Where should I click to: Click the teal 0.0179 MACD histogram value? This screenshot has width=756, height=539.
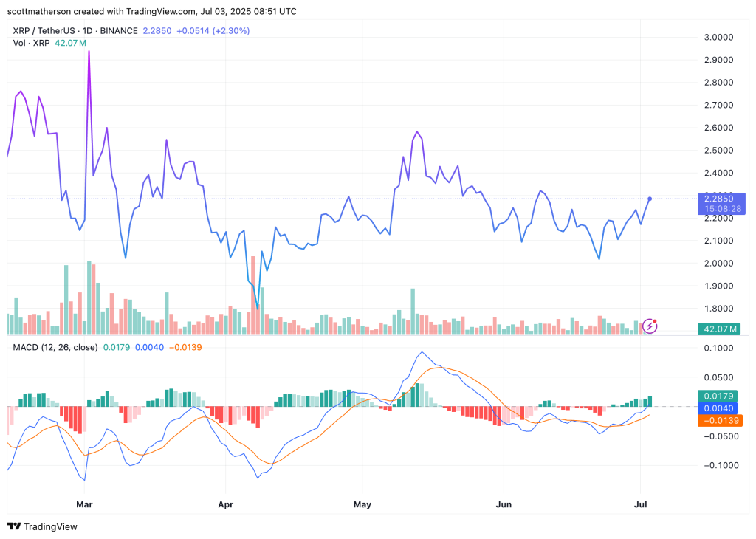click(x=716, y=396)
